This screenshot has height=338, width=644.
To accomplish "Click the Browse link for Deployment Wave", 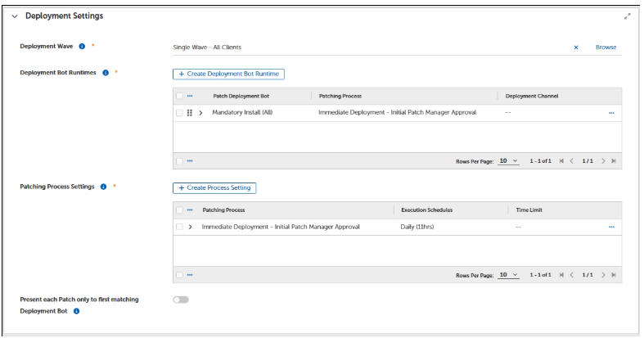I will coord(606,47).
